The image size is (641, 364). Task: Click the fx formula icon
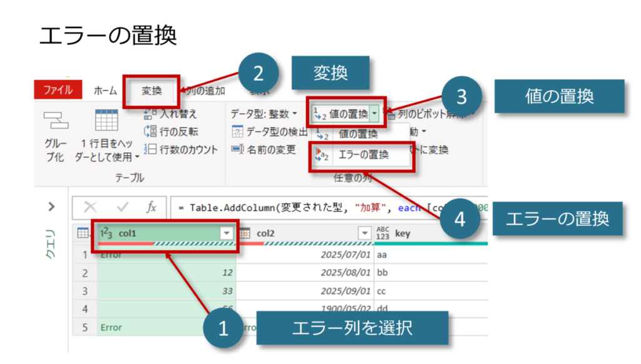(151, 208)
